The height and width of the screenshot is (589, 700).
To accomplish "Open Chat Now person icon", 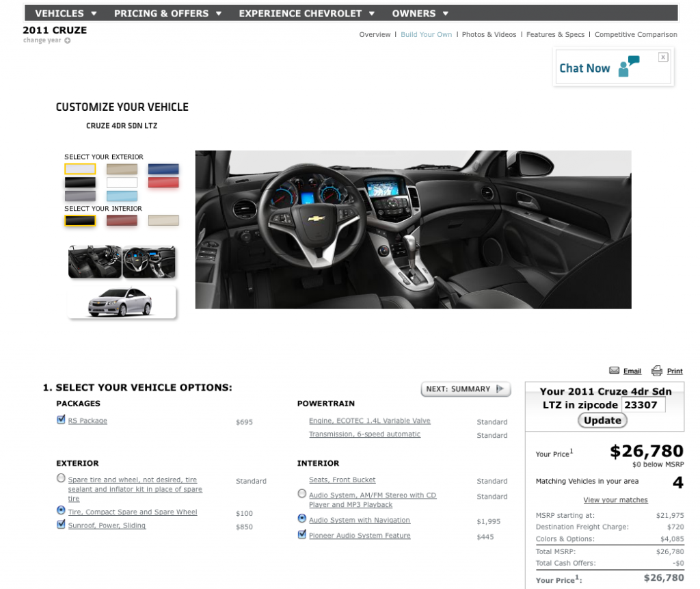I will point(628,66).
